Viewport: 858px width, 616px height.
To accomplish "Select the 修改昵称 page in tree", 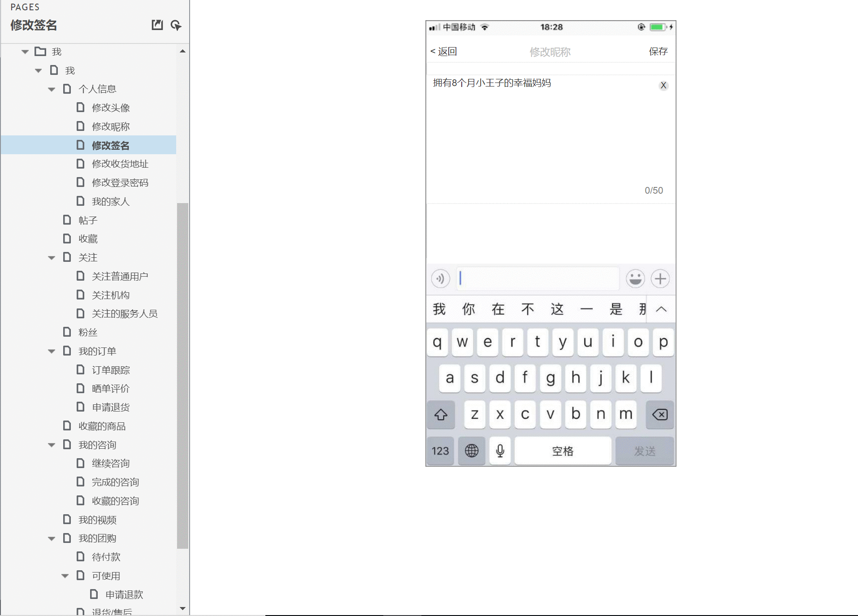I will click(x=110, y=126).
